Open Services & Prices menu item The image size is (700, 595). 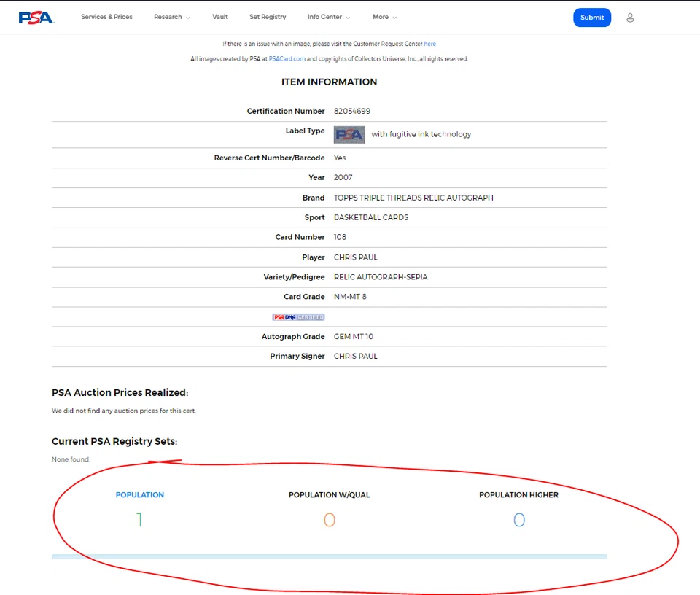pos(106,17)
